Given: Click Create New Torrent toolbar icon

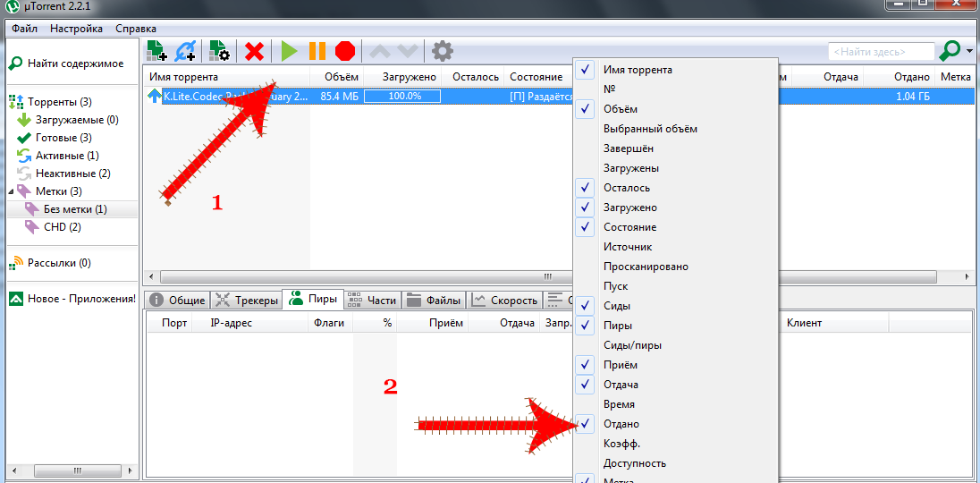Looking at the screenshot, I should (x=219, y=51).
